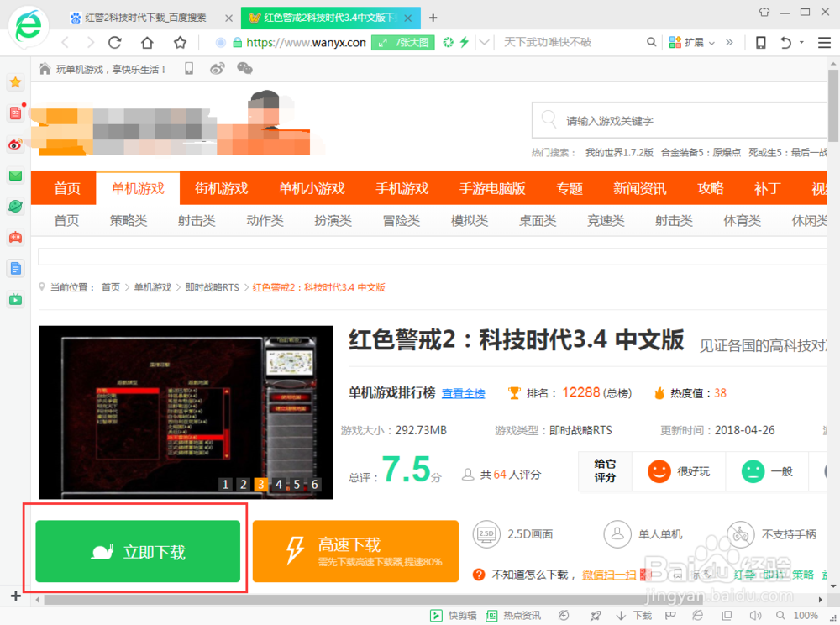Image resolution: width=840 pixels, height=625 pixels.
Task: Show screenshot 1 in the gallery
Action: 225,484
